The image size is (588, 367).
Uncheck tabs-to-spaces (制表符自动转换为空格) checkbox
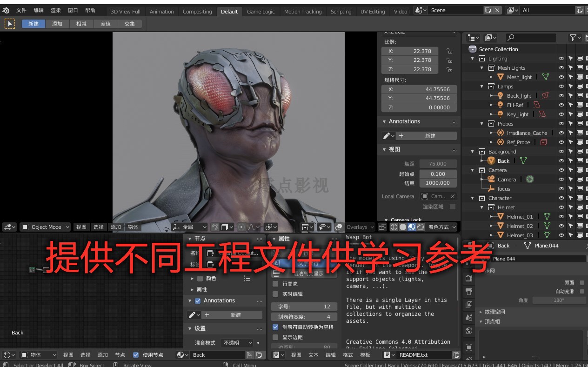[275, 327]
